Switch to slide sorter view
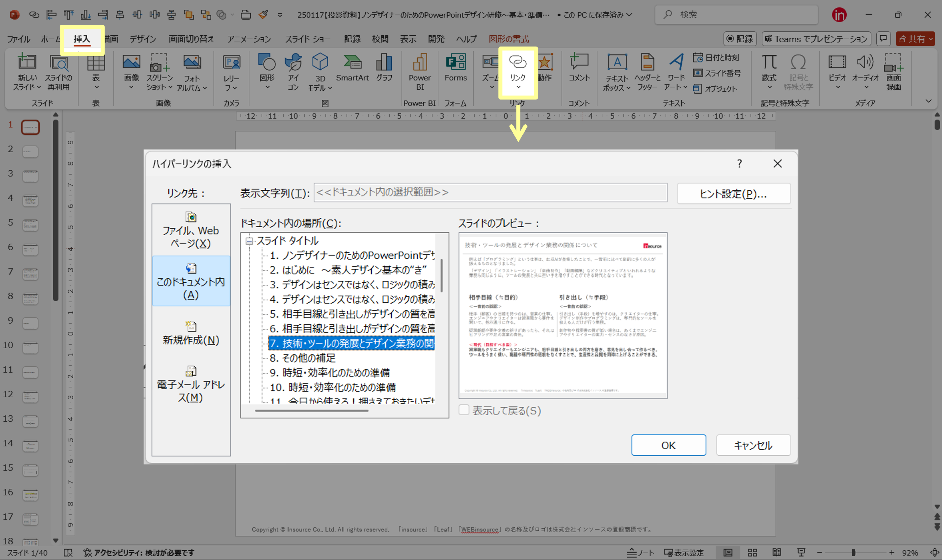The image size is (942, 560). [752, 553]
